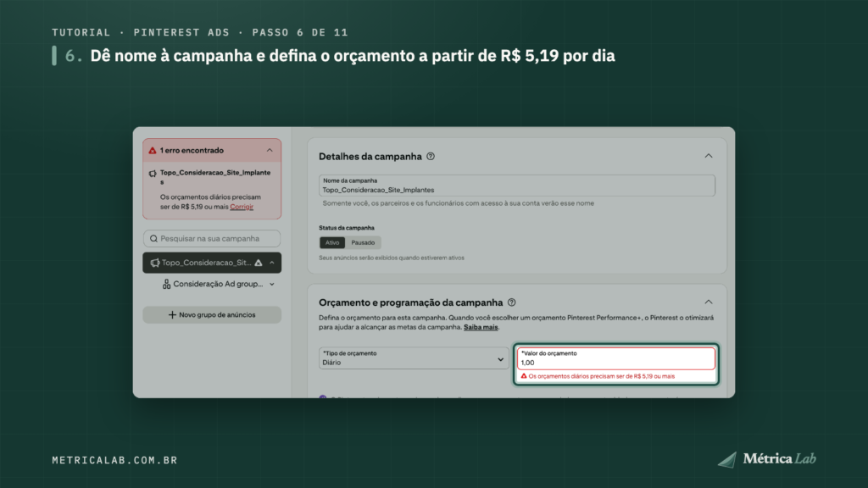Open the Tipo de orçamento dropdown

[414, 358]
